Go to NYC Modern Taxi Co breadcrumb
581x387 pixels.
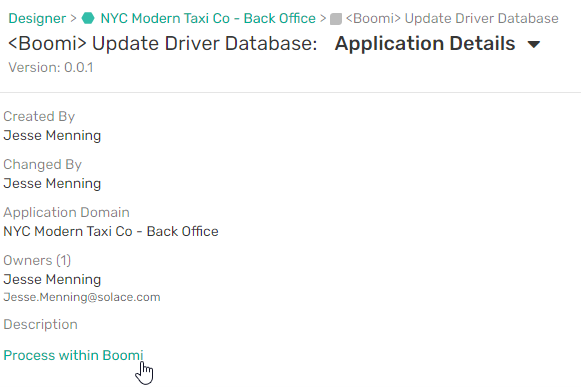tap(208, 18)
